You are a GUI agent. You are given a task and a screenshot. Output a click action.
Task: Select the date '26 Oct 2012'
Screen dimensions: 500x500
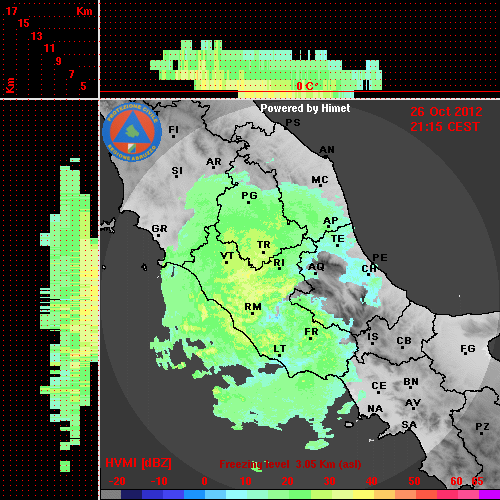pyautogui.click(x=446, y=112)
